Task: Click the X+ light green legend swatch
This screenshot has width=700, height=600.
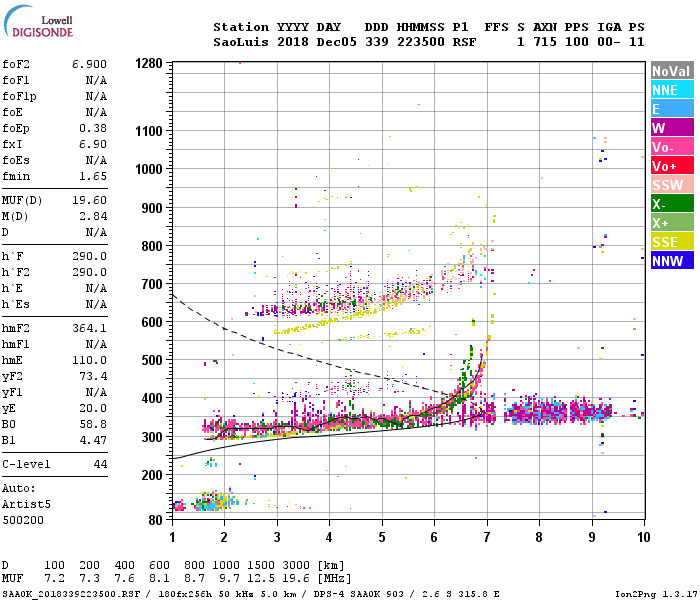Action: pyautogui.click(x=672, y=223)
